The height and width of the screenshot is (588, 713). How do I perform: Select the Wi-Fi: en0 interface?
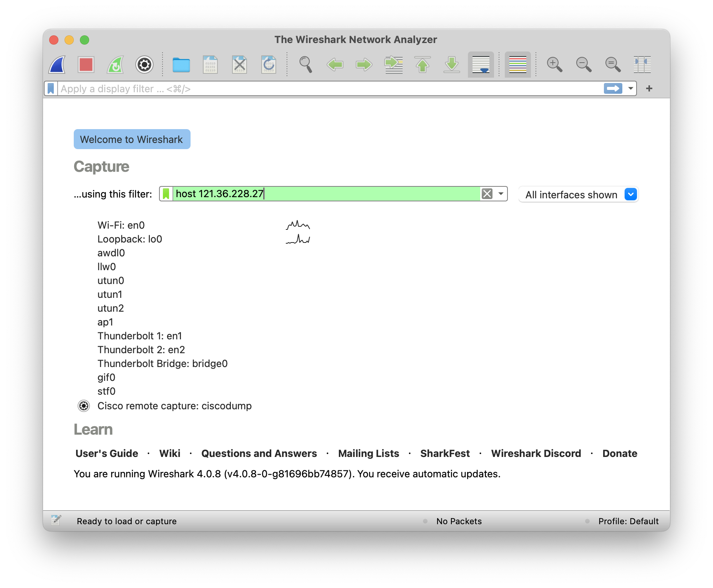[x=121, y=225]
